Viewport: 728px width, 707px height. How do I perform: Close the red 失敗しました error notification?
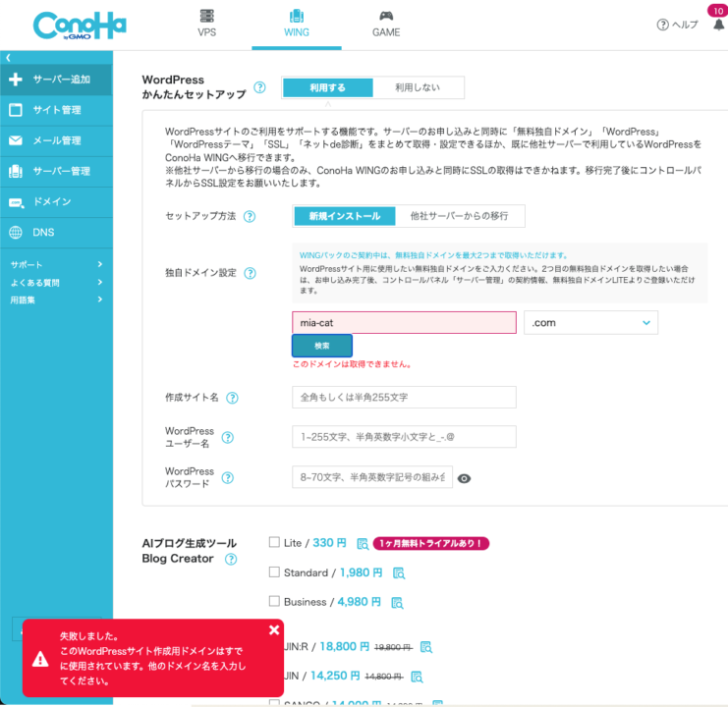pyautogui.click(x=274, y=630)
